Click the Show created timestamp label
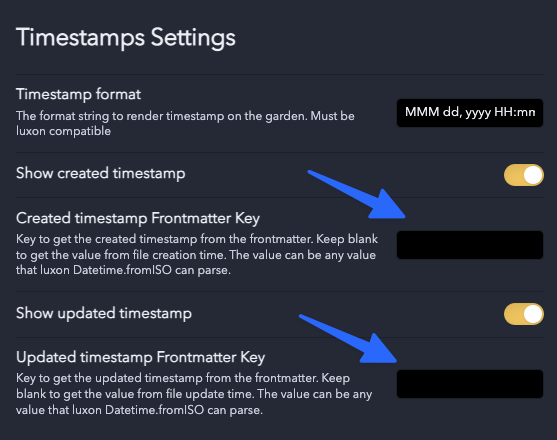The image size is (557, 440). click(101, 174)
